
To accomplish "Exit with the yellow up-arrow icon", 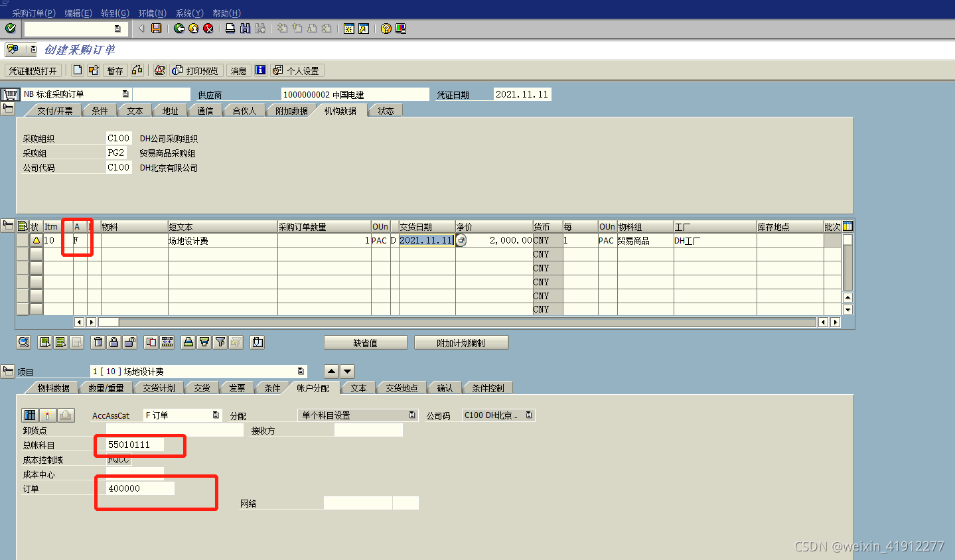I will click(x=194, y=29).
